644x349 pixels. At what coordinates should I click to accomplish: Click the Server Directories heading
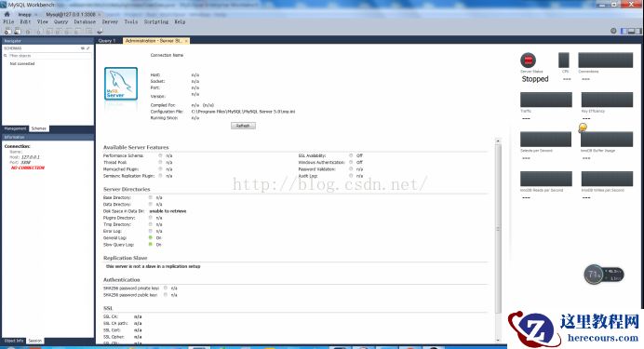[127, 189]
